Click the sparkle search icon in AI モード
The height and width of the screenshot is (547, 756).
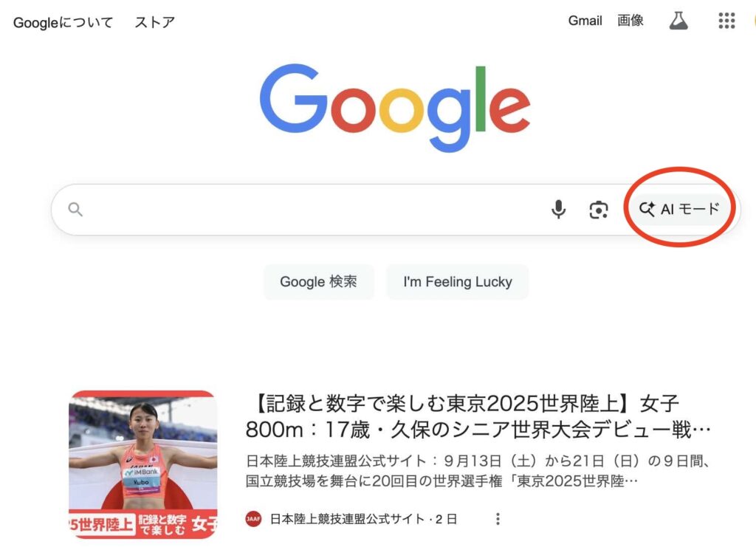tap(647, 209)
